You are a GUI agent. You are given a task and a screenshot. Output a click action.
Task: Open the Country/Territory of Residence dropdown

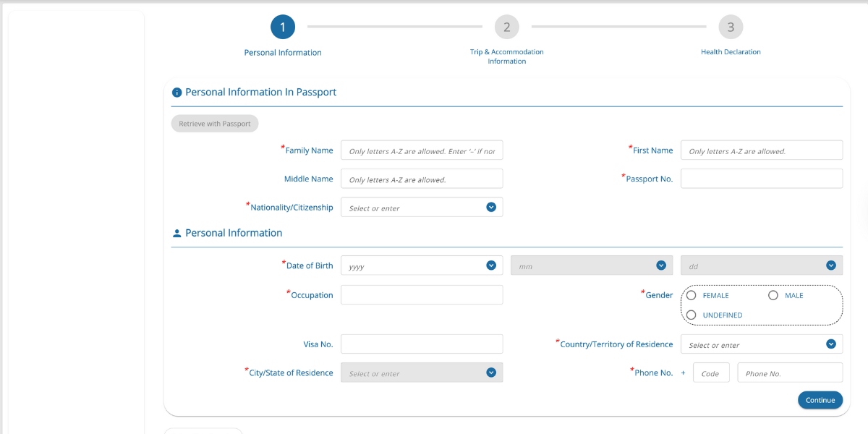click(830, 344)
